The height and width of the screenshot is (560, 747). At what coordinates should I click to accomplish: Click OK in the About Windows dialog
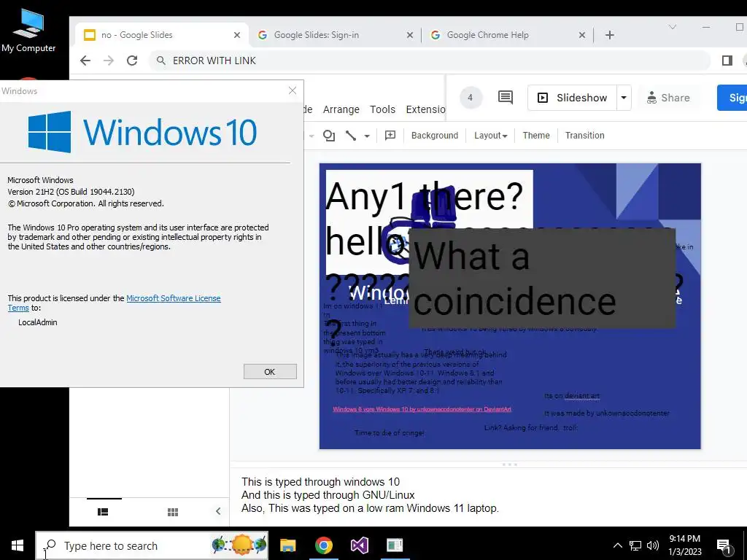270,372
